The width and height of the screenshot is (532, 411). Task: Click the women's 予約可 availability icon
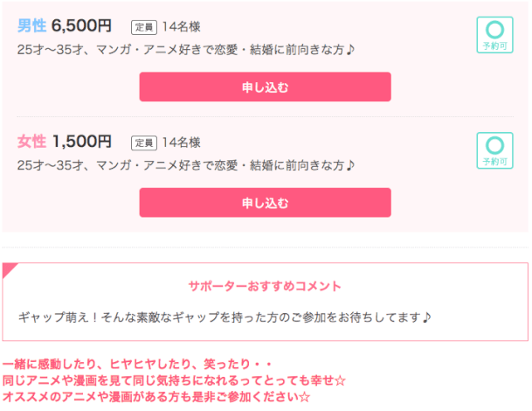click(494, 150)
